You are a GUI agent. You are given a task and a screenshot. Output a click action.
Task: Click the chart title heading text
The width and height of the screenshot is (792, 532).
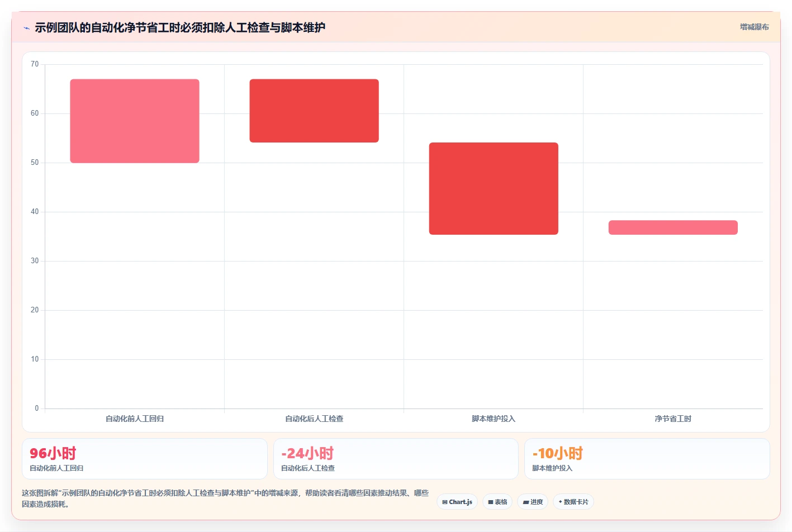click(x=180, y=27)
